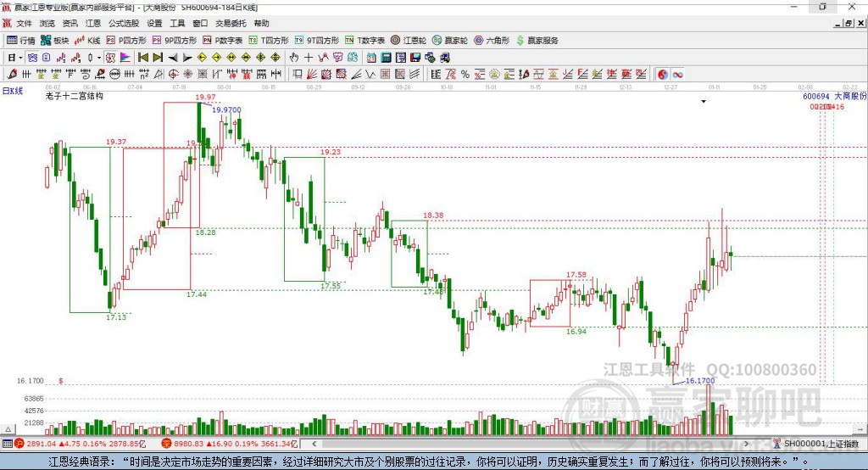Click the scroll-left arrow of horizontal scrollbar

click(x=314, y=444)
